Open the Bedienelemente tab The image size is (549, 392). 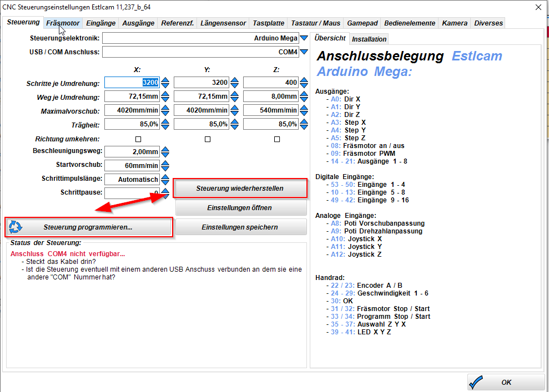[410, 23]
